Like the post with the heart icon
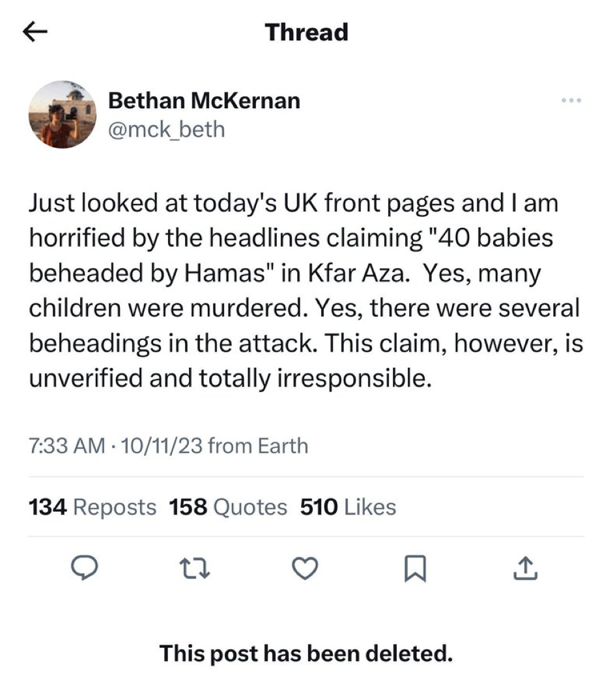Viewport: 613px width, 700px height. click(x=305, y=568)
